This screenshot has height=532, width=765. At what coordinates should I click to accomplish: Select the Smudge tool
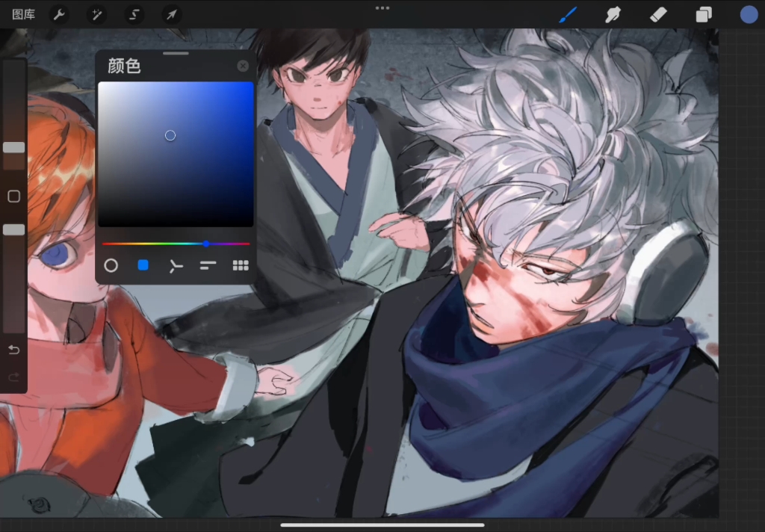[x=613, y=15]
